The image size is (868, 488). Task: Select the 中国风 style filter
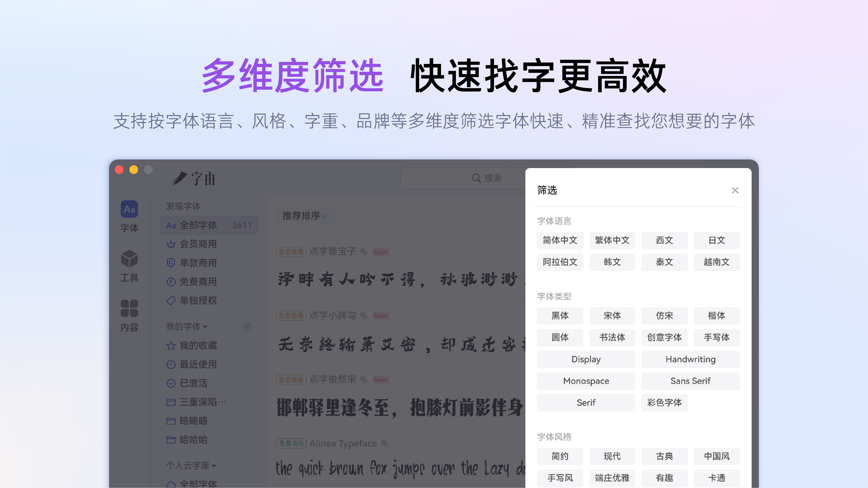tap(716, 456)
